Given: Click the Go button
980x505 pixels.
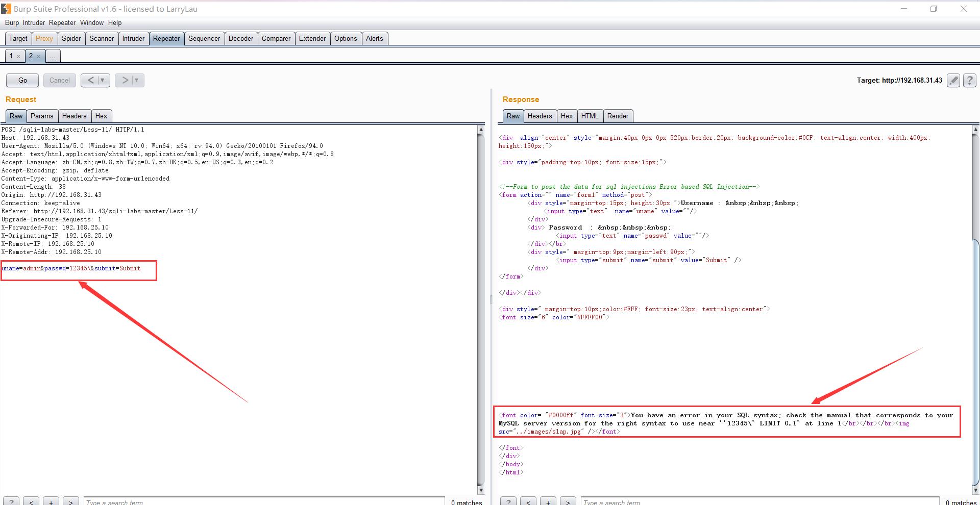Looking at the screenshot, I should point(22,80).
